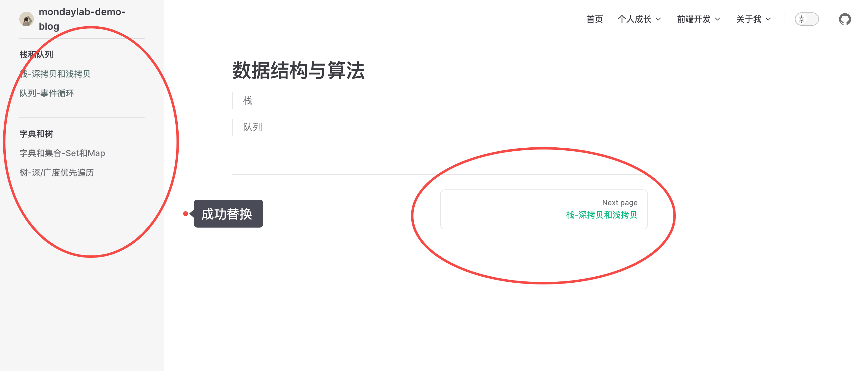Open the mondaylab-demo-blog site title
The height and width of the screenshot is (371, 868).
click(82, 19)
